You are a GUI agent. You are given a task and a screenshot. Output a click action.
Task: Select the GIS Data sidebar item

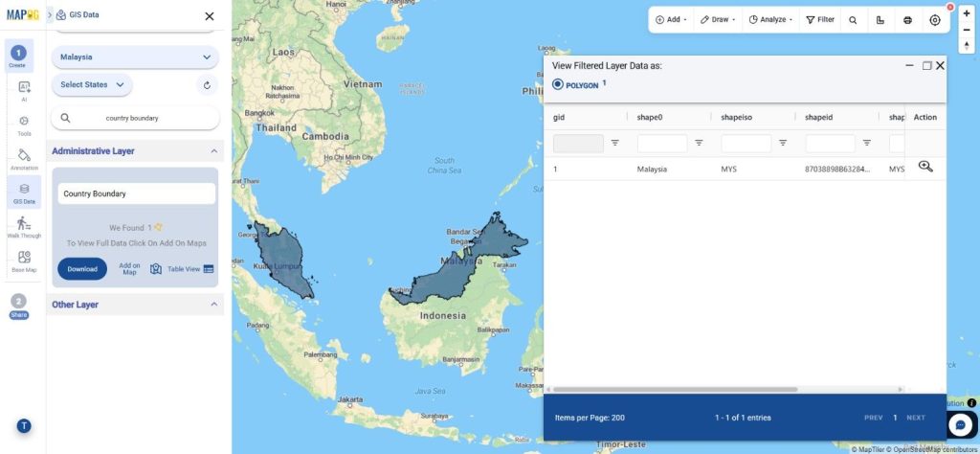24,193
